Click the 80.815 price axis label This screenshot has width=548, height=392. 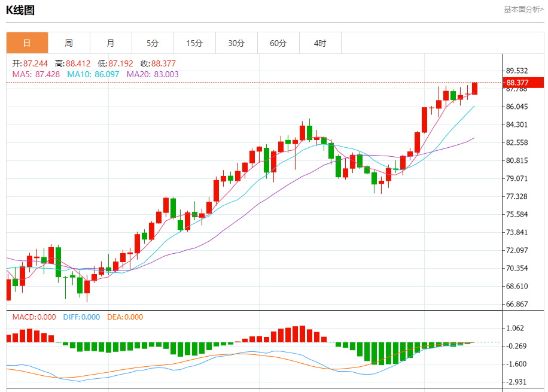coord(517,160)
